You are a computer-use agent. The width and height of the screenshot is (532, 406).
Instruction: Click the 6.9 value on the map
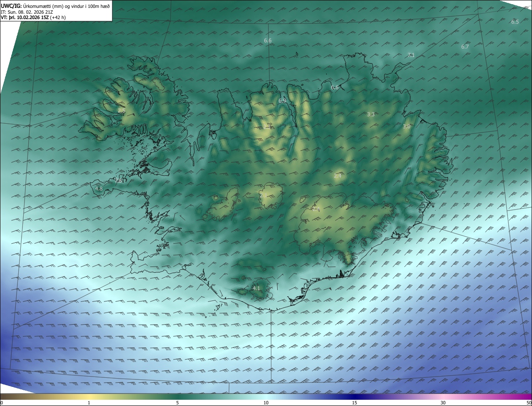(x=282, y=100)
